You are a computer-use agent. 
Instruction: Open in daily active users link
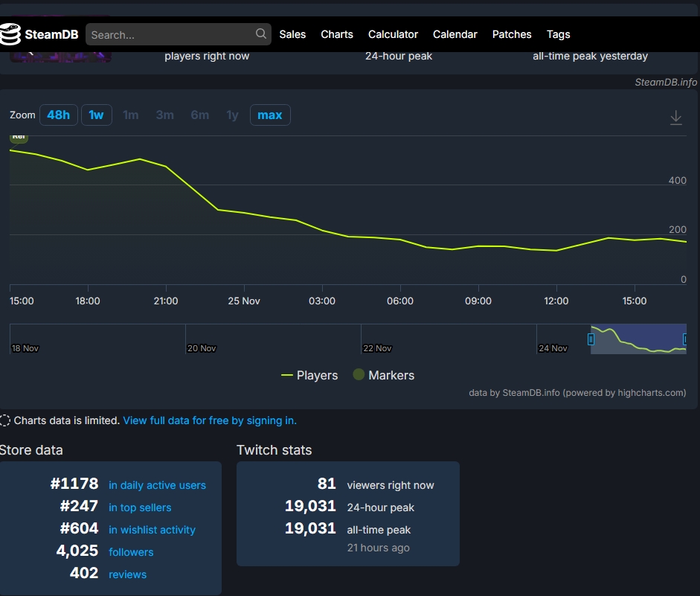point(157,485)
